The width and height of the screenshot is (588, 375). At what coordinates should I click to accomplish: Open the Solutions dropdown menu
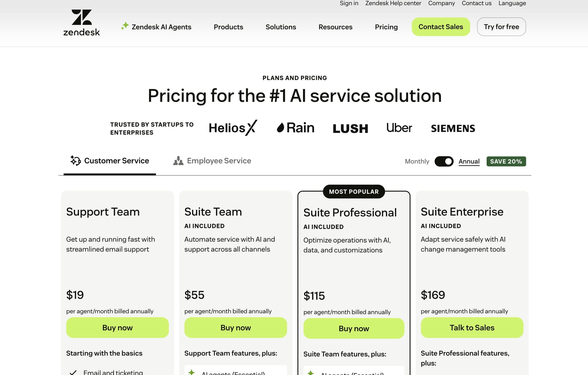click(281, 27)
